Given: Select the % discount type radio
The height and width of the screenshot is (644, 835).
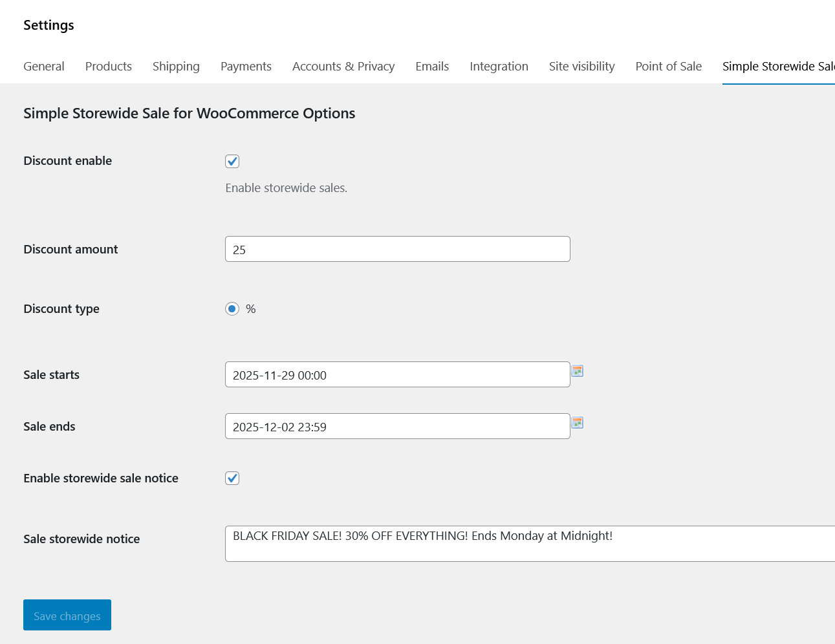Looking at the screenshot, I should (x=232, y=309).
